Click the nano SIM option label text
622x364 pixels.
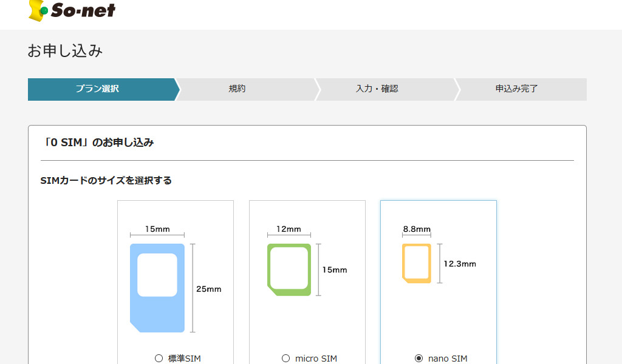[x=448, y=359]
